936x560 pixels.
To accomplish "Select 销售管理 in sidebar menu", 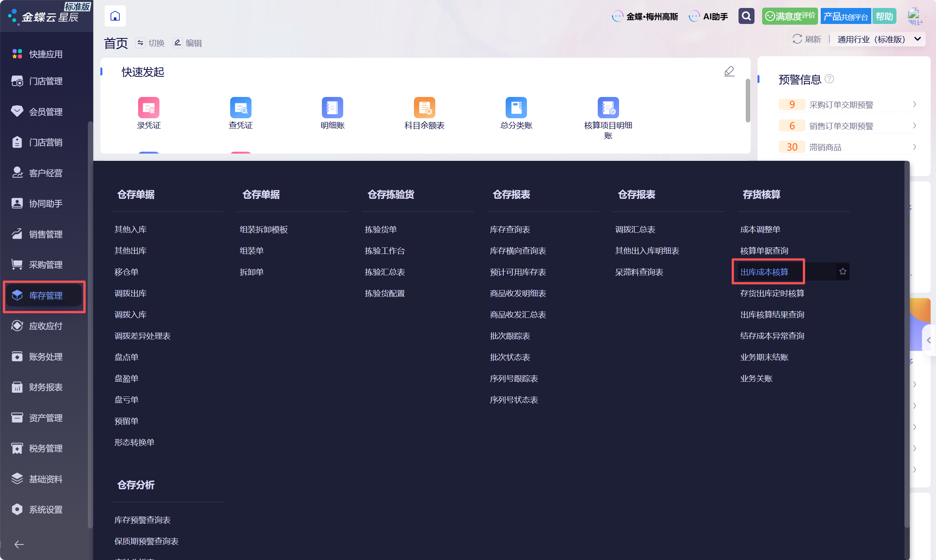I will tap(46, 234).
